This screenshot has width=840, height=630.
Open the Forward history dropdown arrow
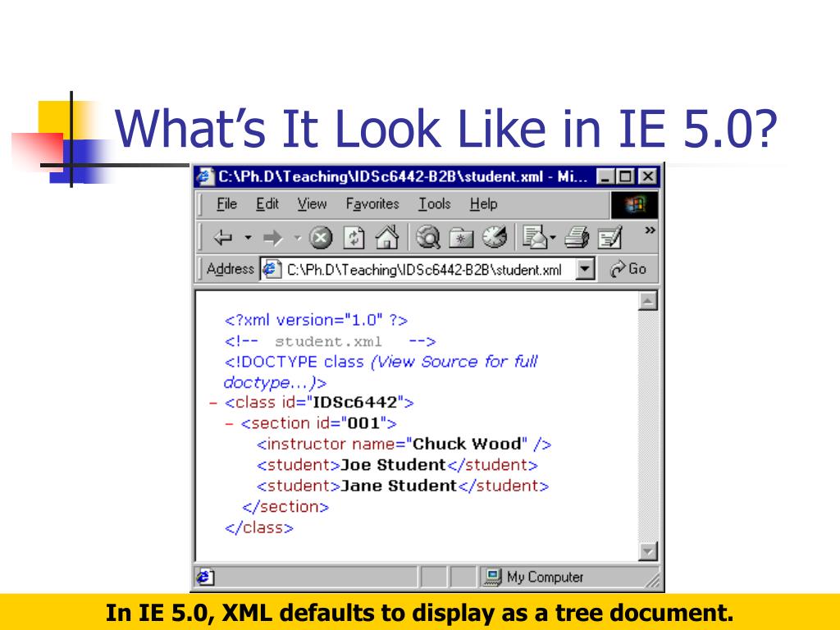(297, 237)
